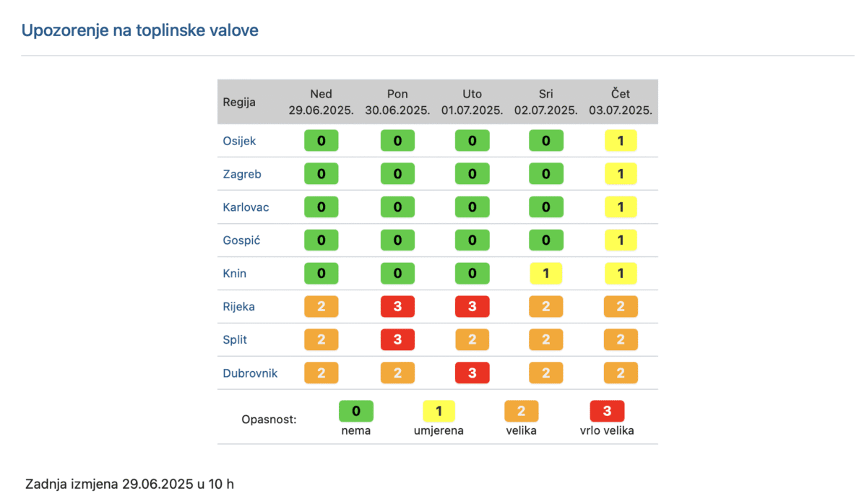Viewport: 867px width, 504px height.
Task: Select the Dubrovnik region link
Action: tap(250, 373)
